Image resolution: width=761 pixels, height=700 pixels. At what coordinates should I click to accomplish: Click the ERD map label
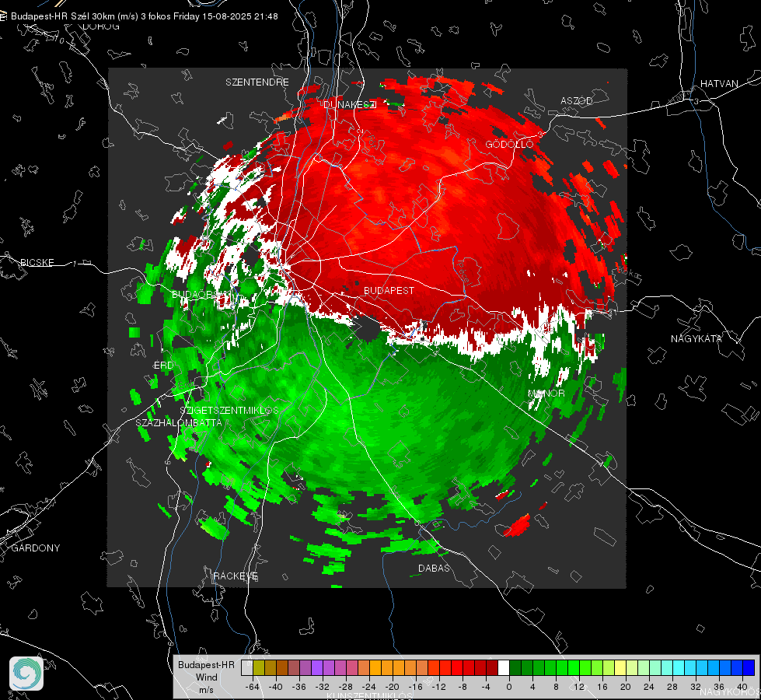[x=164, y=366]
